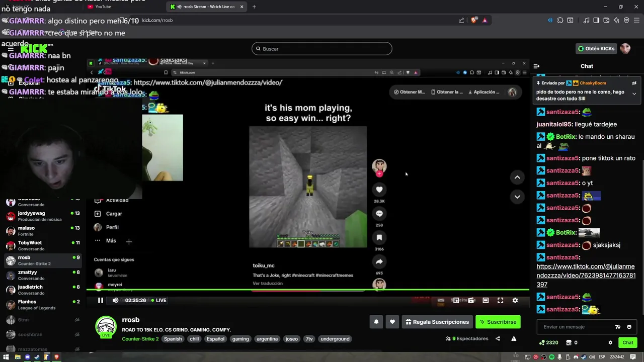
Task: Select the underground tag
Action: (335, 339)
